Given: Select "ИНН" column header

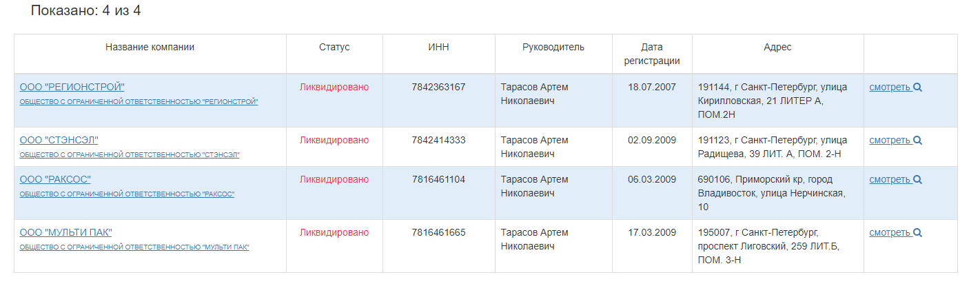Looking at the screenshot, I should coord(438,48).
